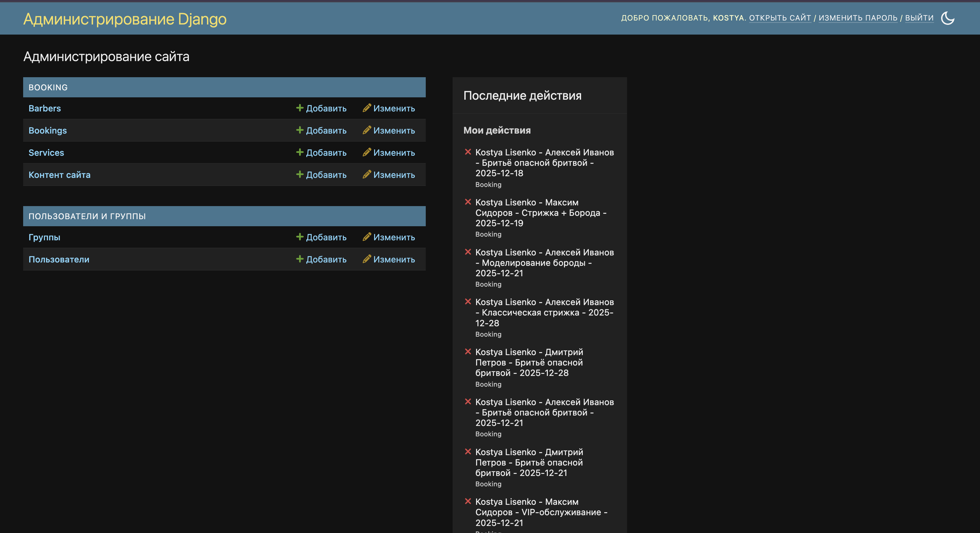Open the Контент сайта model link
The height and width of the screenshot is (533, 980).
pyautogui.click(x=59, y=175)
